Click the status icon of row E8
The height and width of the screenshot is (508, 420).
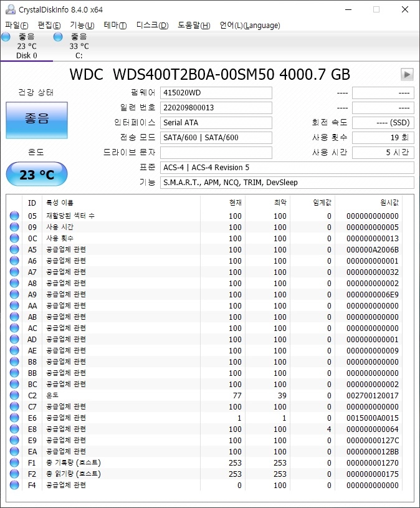pos(14,429)
